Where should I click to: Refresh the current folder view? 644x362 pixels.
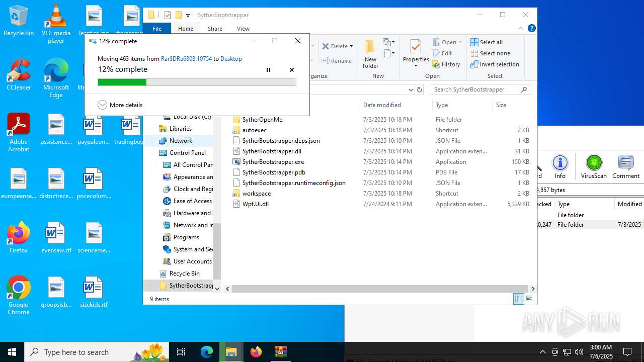420,89
